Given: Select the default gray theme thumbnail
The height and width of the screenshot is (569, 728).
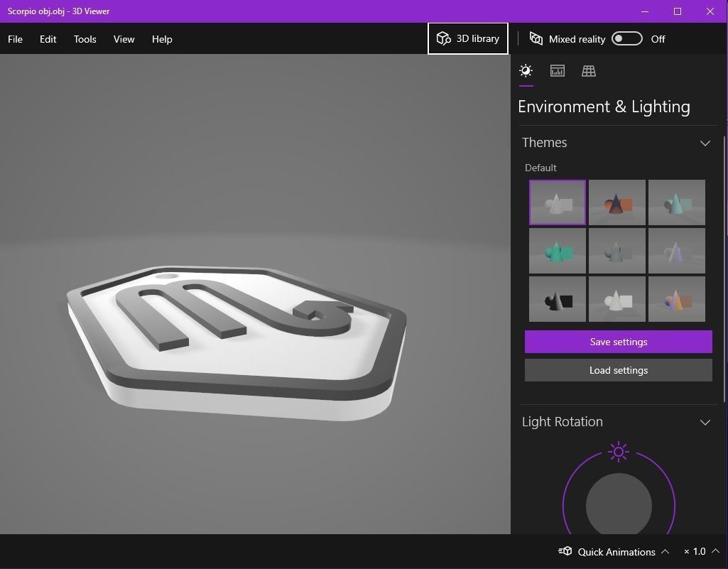Looking at the screenshot, I should click(x=557, y=202).
